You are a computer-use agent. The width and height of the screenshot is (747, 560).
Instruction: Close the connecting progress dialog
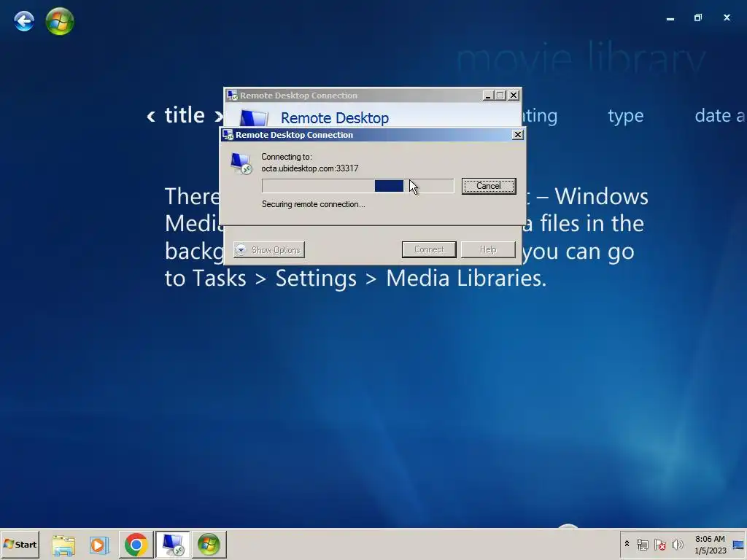click(x=518, y=135)
